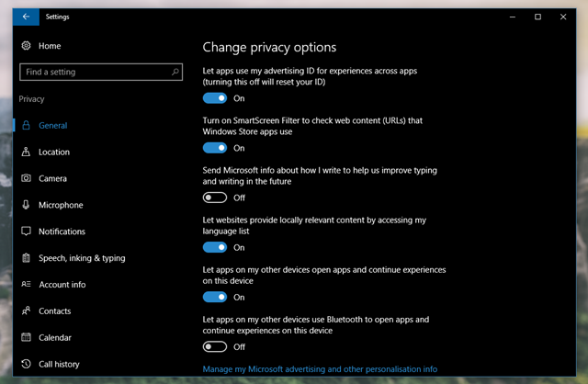
Task: Open Location privacy settings
Action: [54, 152]
